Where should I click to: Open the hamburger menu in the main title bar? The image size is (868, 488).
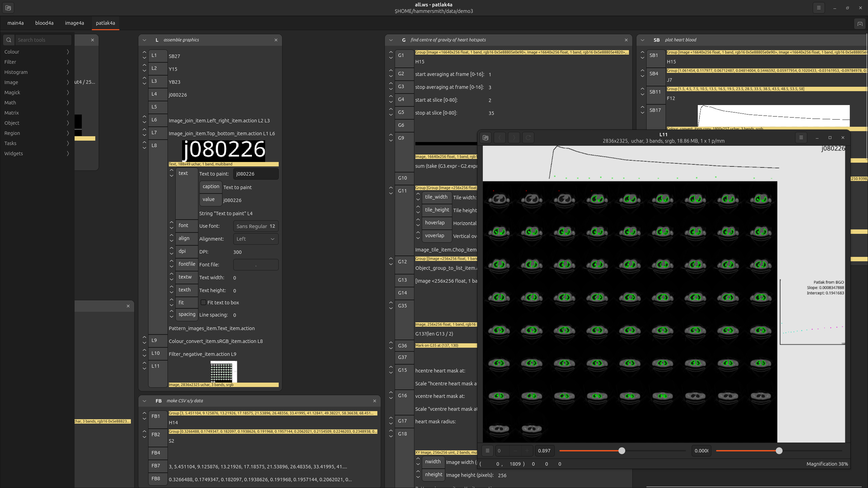[x=818, y=8]
